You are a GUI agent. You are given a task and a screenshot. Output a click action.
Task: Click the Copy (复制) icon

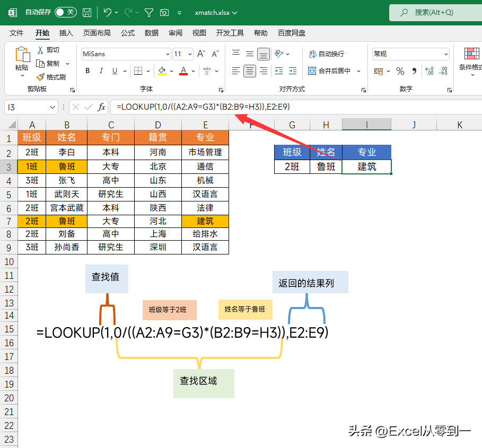pyautogui.click(x=40, y=63)
